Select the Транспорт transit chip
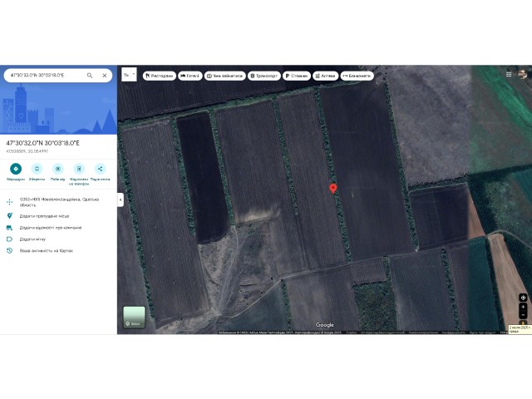This screenshot has width=532, height=399. pos(264,76)
